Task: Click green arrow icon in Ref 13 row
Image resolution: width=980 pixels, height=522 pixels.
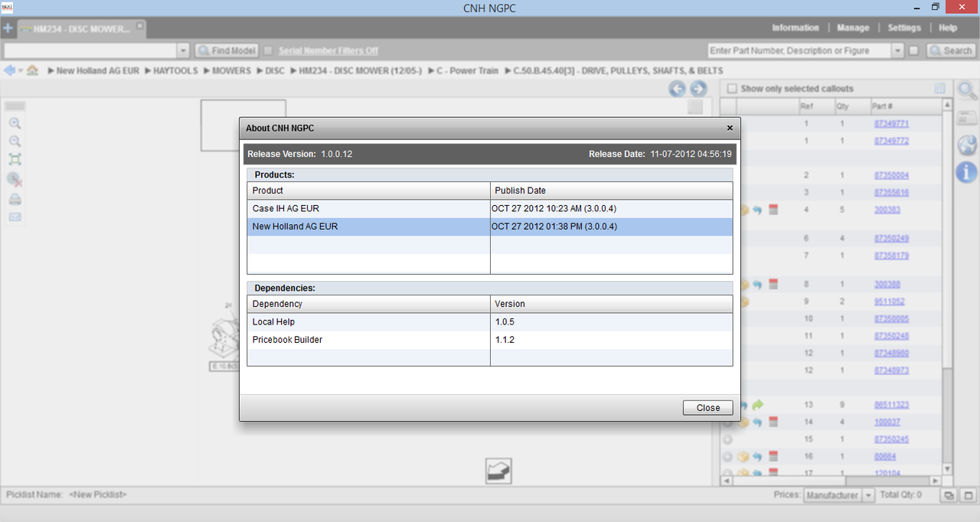Action: tap(758, 405)
